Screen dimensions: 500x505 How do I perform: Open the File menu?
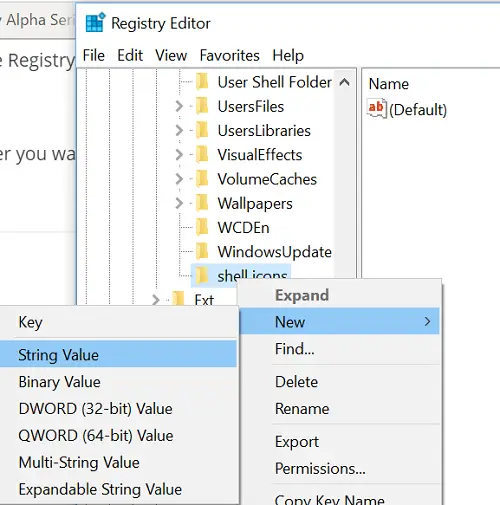pyautogui.click(x=94, y=55)
